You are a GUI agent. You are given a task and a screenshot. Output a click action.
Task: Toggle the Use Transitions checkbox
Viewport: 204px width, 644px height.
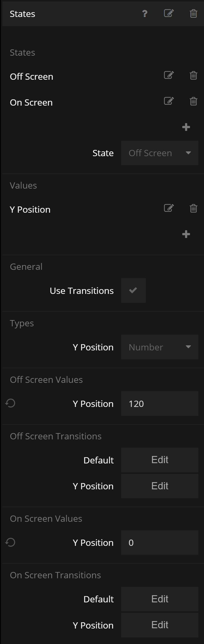pos(133,291)
